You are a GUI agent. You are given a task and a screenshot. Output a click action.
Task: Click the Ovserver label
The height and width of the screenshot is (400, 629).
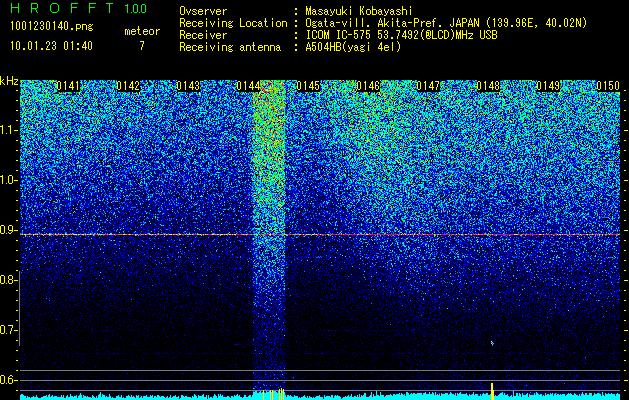click(203, 11)
